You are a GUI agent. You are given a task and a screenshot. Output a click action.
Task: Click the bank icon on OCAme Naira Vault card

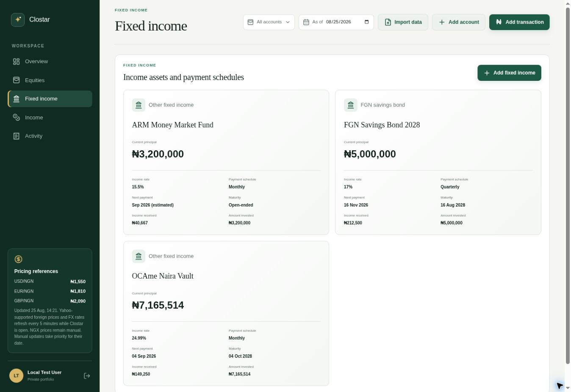pos(139,256)
